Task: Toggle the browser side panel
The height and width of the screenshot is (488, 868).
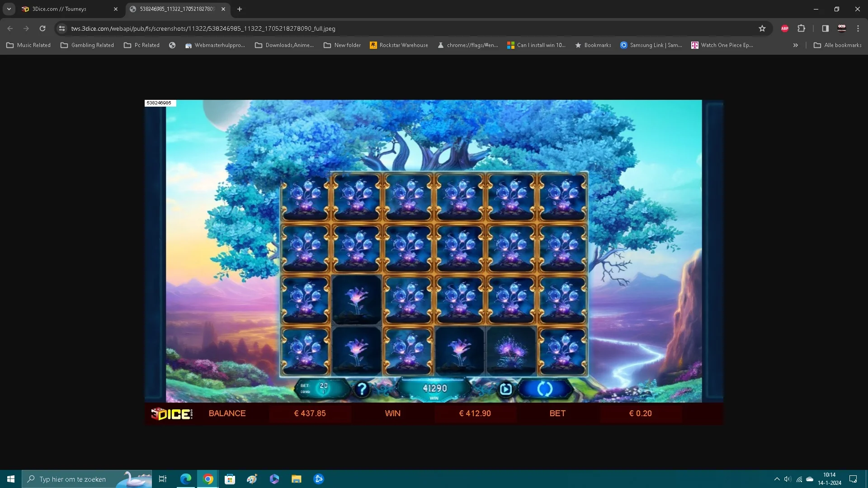Action: pyautogui.click(x=825, y=28)
